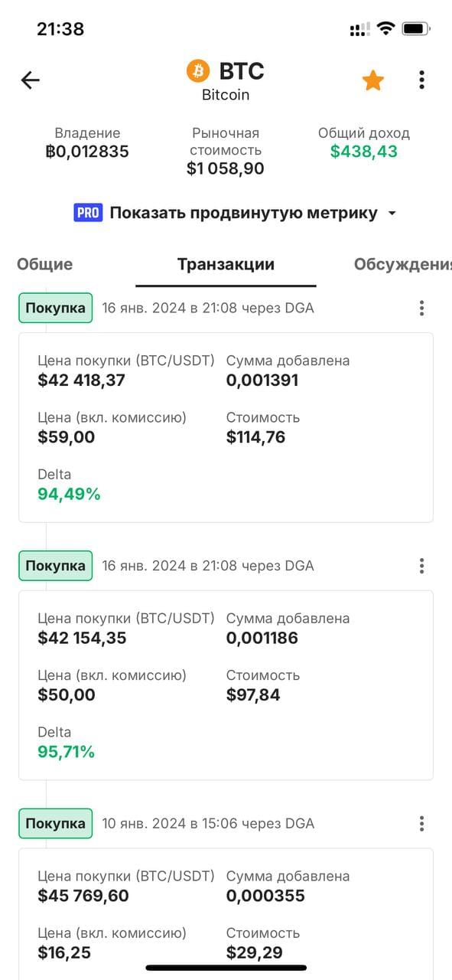Tap the Рыночная стоимость $1 058,90 value
The height and width of the screenshot is (980, 452).
[x=226, y=168]
